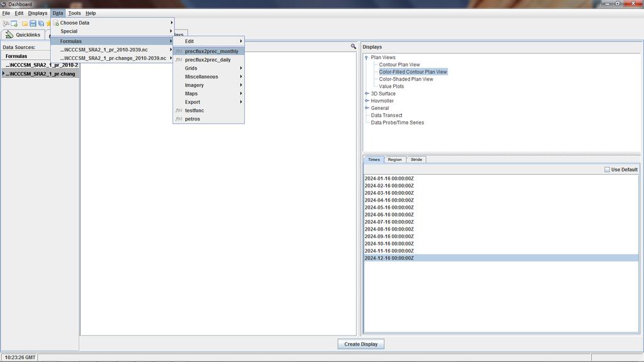
Task: Select the petros formula
Action: [209, 119]
